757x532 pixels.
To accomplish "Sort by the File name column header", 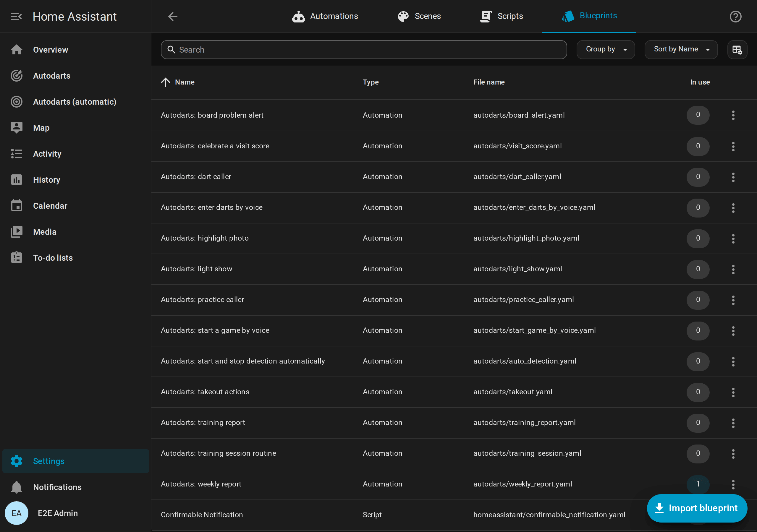I will click(x=489, y=82).
